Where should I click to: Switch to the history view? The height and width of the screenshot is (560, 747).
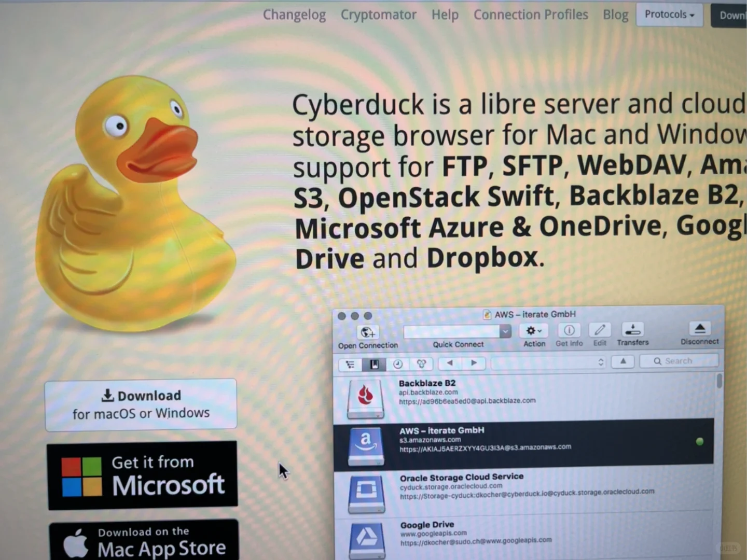[x=397, y=363]
